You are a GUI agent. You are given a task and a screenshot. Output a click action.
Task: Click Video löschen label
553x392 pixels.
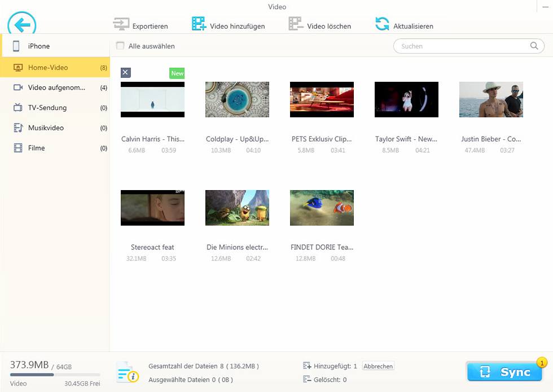[x=329, y=27]
